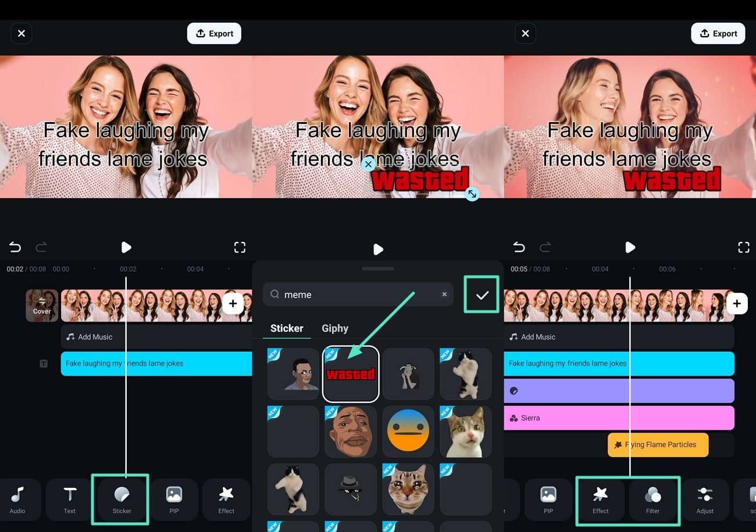Open the Effect tool in the left screen
The height and width of the screenshot is (532, 756).
[x=226, y=499]
